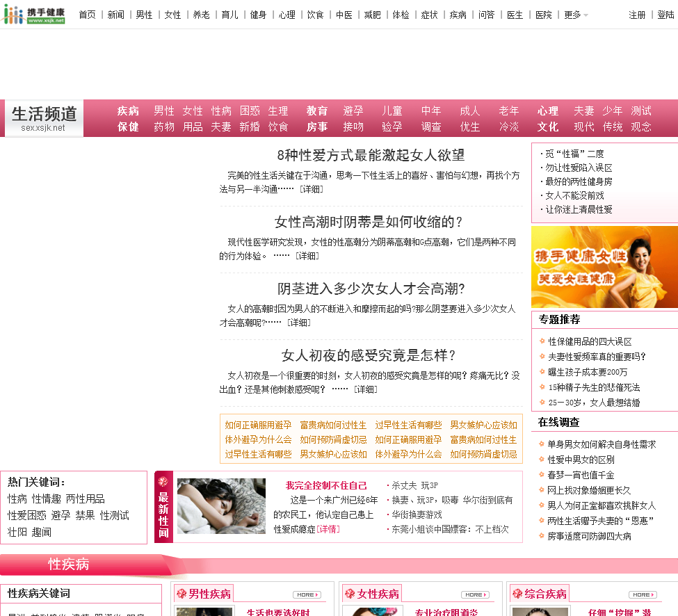Open 春梦一宵也值千金 survey link

click(x=581, y=475)
